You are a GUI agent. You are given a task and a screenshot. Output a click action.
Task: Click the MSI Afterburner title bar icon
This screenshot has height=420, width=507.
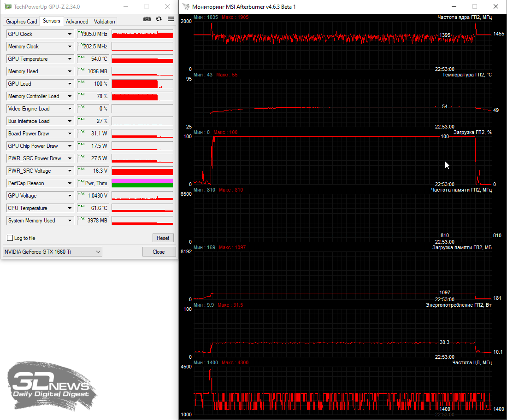tap(186, 6)
